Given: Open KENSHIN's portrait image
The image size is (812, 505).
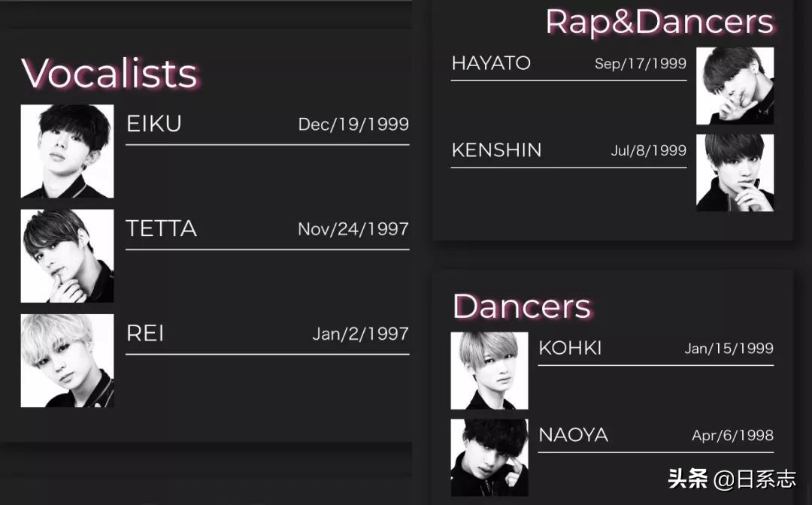Looking at the screenshot, I should coord(735,173).
